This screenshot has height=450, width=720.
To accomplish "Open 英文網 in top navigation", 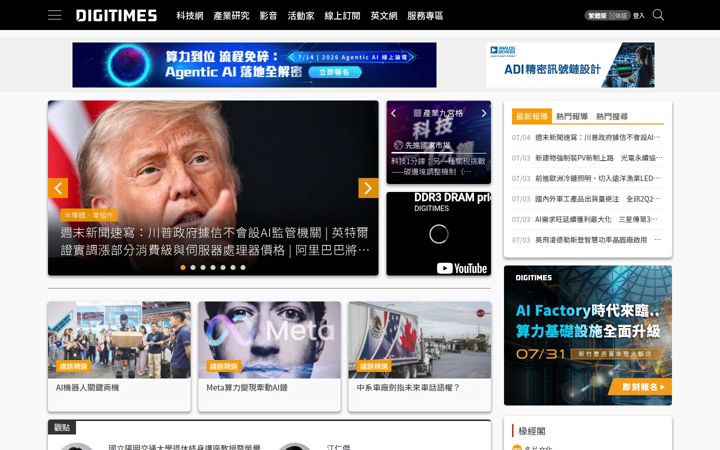I will pos(384,16).
